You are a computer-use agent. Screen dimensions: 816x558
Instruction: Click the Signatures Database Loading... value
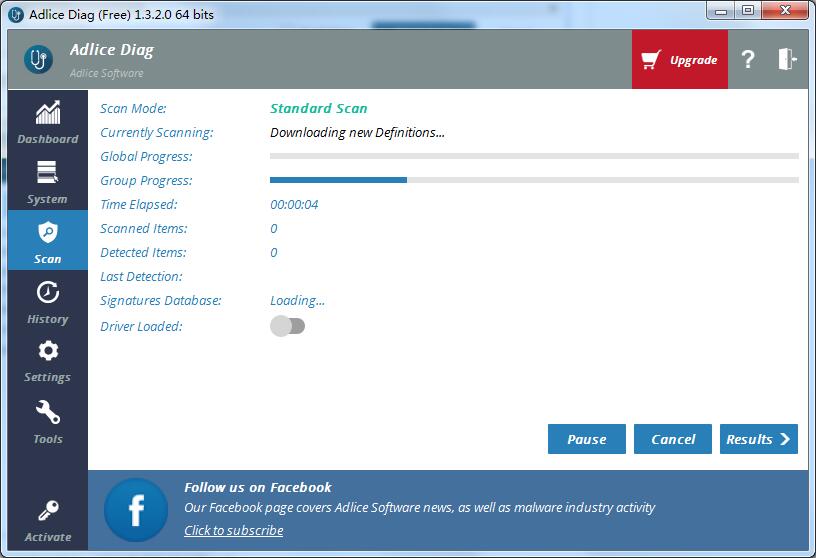(297, 301)
